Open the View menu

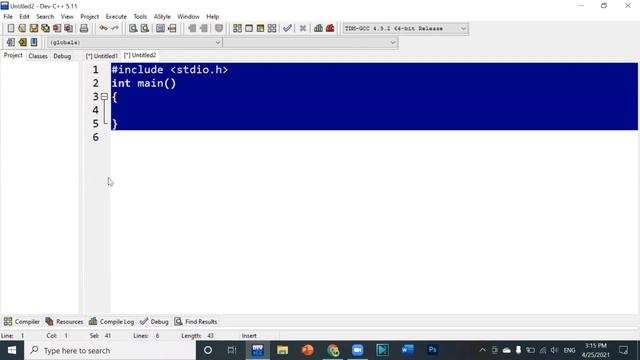tap(67, 16)
